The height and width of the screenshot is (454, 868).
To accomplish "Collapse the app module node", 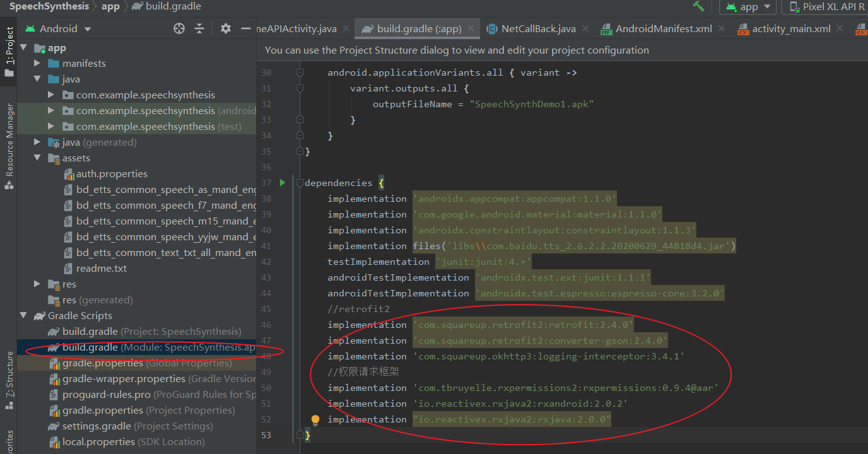I will point(23,48).
